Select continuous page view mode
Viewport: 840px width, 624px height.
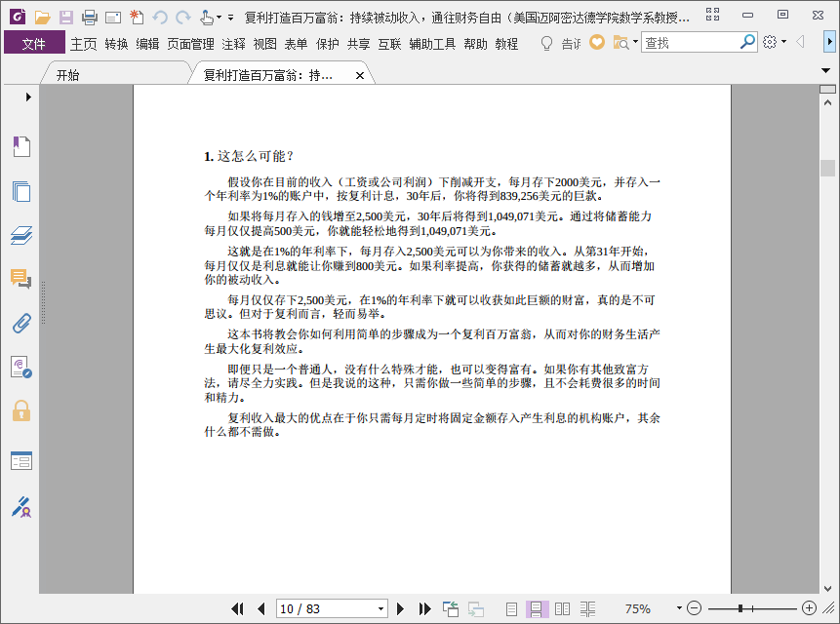click(x=537, y=608)
